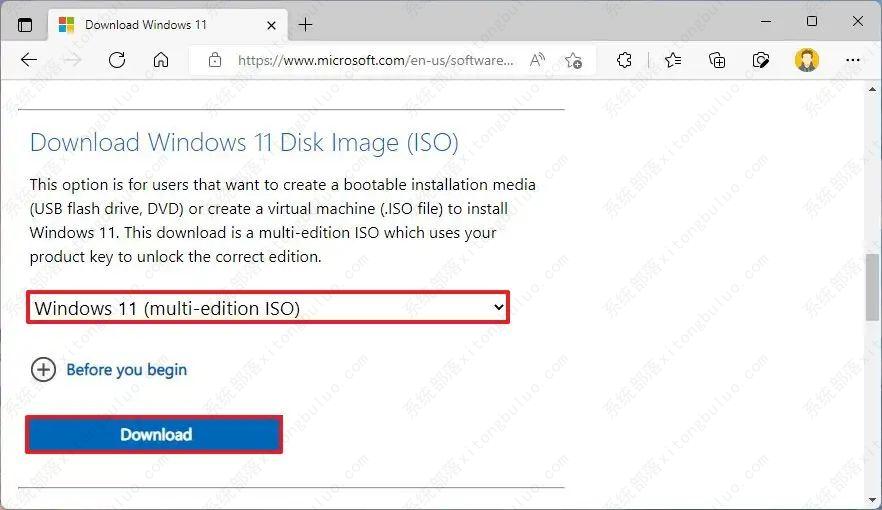
Task: Add this page to favorites
Action: point(573,60)
